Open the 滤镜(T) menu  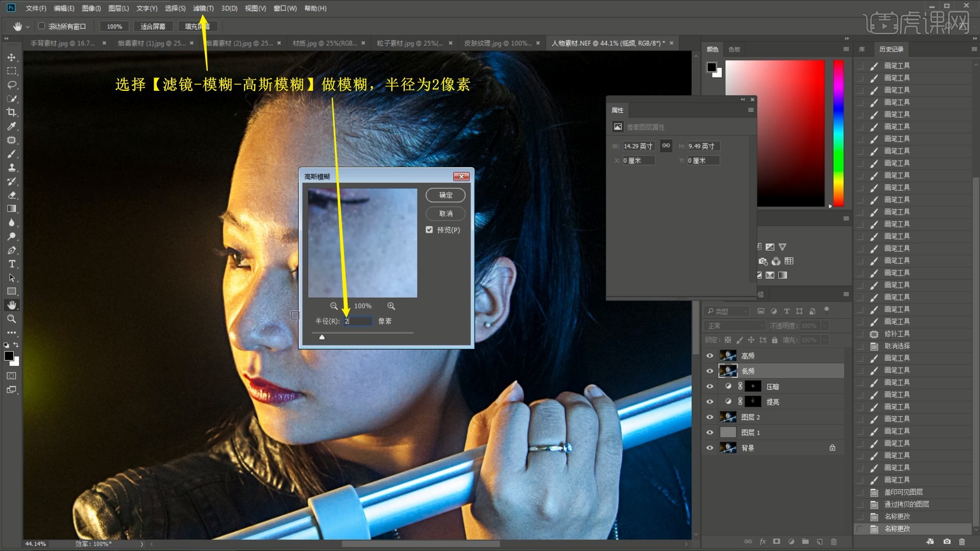pyautogui.click(x=203, y=9)
